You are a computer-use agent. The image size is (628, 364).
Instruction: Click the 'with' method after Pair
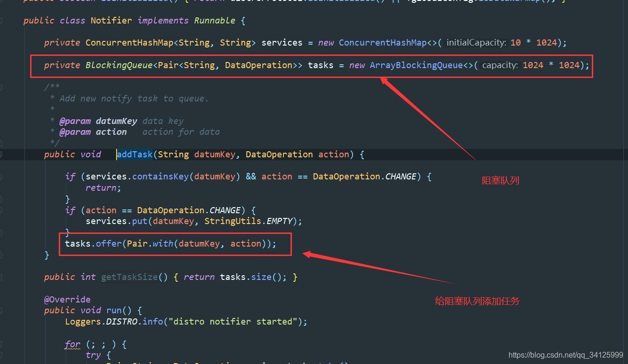(x=163, y=244)
